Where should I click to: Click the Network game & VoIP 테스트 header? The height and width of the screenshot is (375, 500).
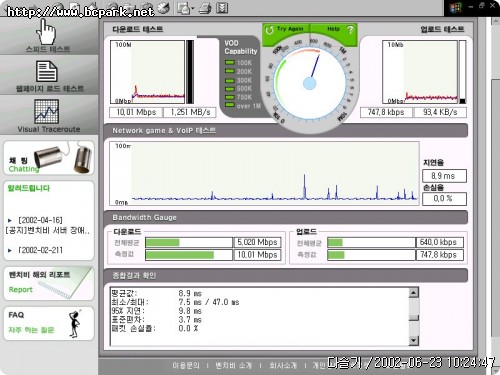[x=286, y=130]
